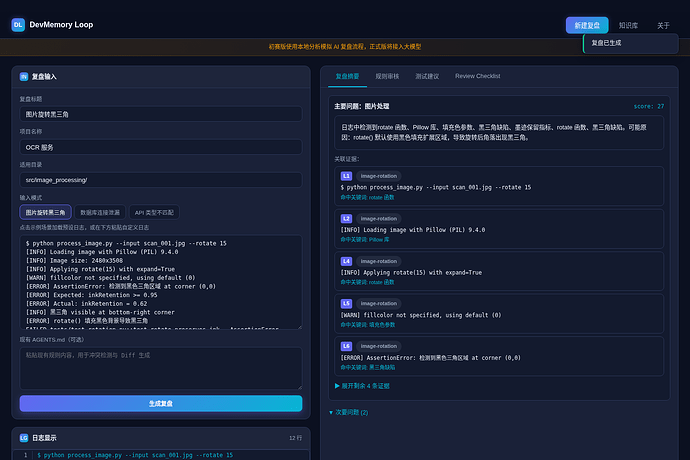This screenshot has width=690, height=460.
Task: Click the L4 evidence badge
Action: (346, 261)
